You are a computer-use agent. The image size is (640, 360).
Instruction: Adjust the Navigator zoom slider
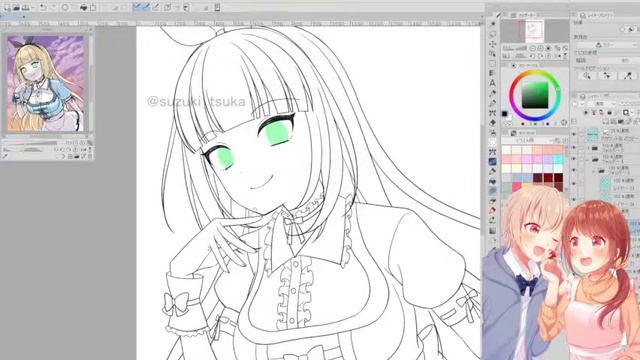coord(515,48)
